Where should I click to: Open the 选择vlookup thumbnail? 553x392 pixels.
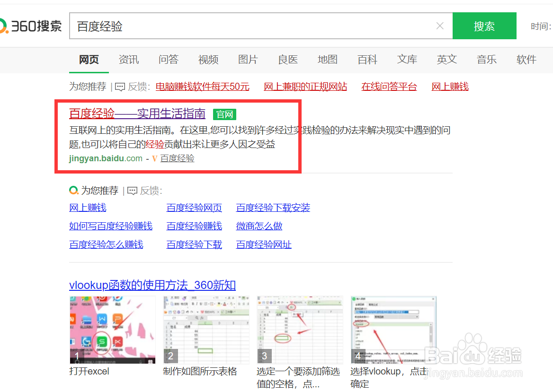coord(393,330)
